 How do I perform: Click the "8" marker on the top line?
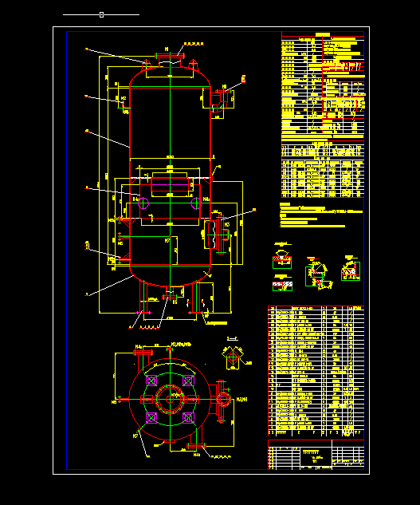pos(102,15)
